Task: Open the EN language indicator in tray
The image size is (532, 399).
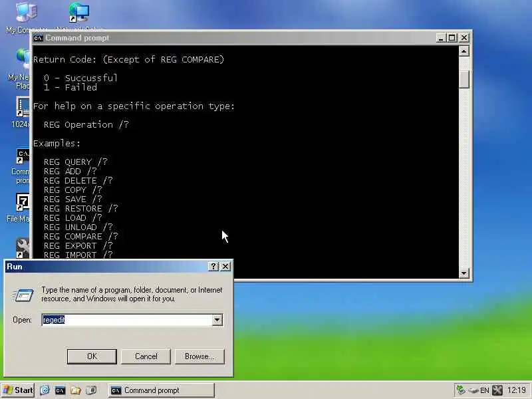Action: (485, 390)
